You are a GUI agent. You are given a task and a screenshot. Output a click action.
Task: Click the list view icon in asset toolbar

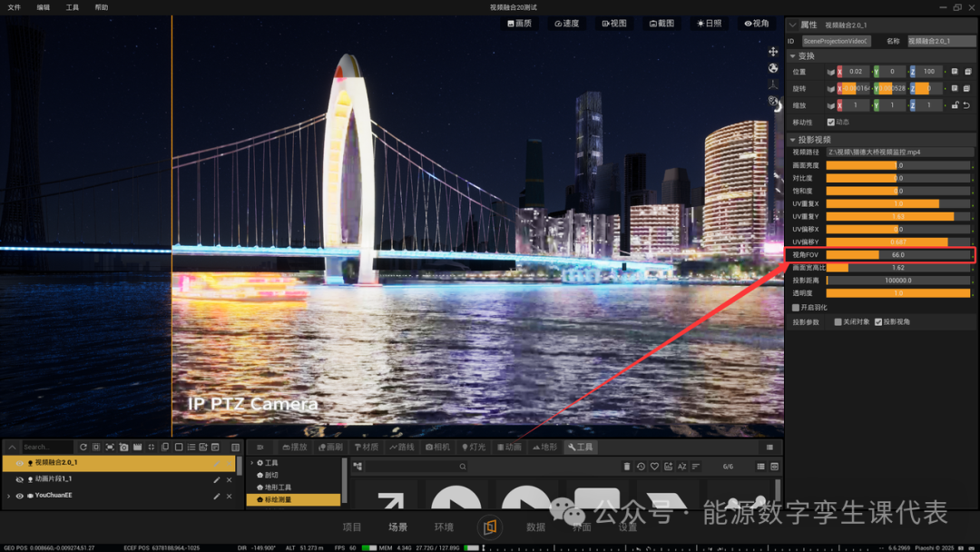(x=760, y=467)
